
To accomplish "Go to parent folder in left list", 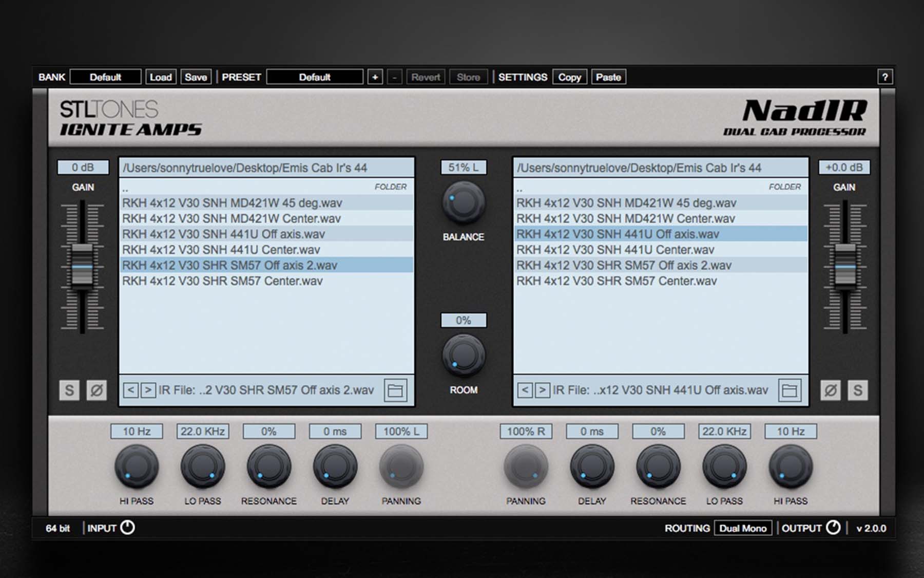I will (x=267, y=188).
